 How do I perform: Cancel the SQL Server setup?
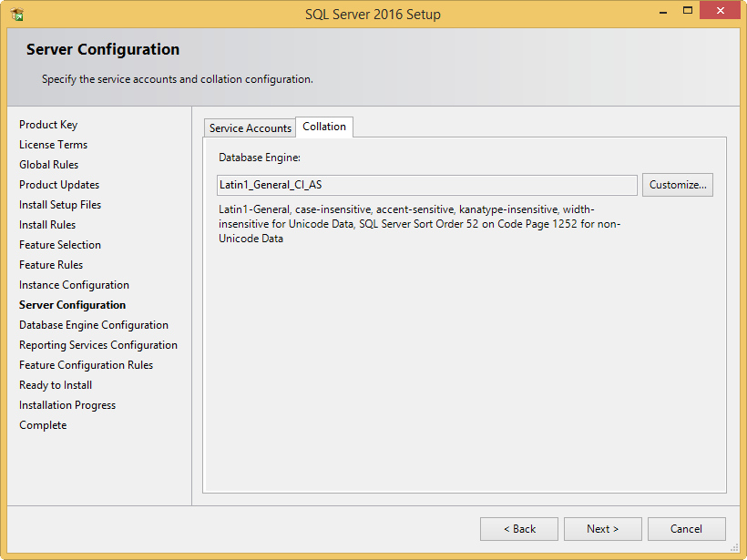[x=687, y=529]
